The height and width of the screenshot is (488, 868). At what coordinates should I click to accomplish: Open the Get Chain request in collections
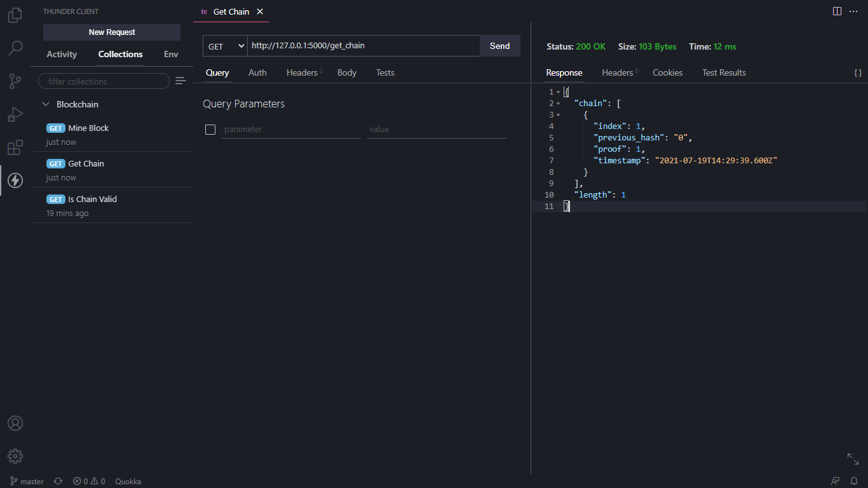[112, 170]
